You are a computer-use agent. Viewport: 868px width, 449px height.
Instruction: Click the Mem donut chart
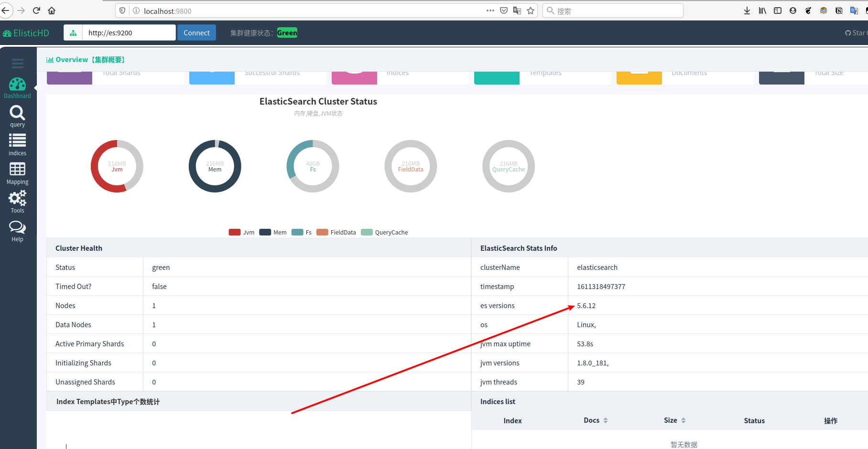[215, 166]
